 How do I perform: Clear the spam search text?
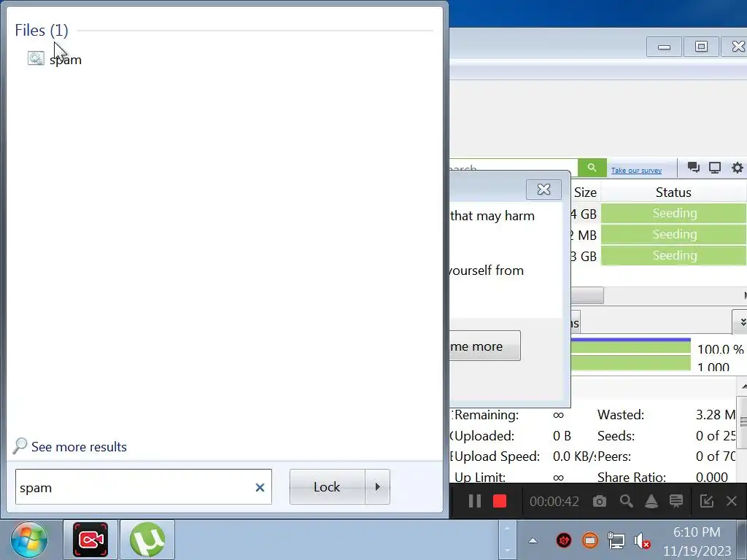click(260, 487)
